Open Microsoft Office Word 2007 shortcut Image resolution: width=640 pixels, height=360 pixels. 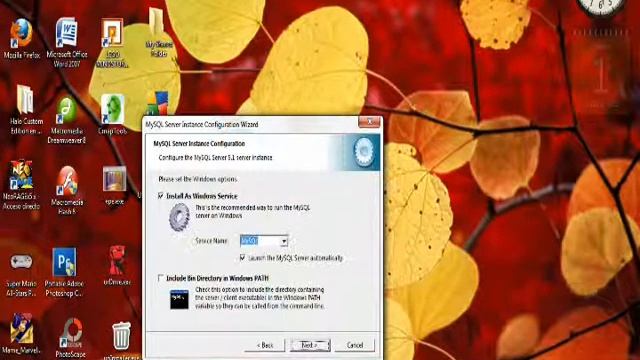[67, 42]
